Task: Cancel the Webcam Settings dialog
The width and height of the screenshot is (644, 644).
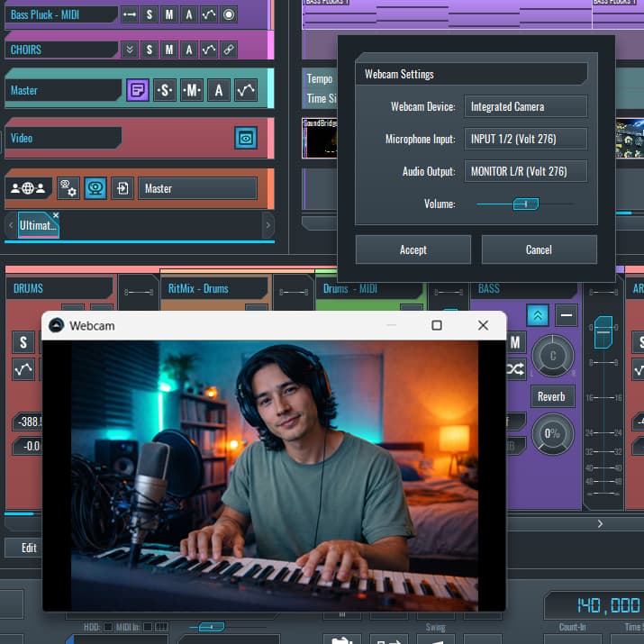Action: 539,249
